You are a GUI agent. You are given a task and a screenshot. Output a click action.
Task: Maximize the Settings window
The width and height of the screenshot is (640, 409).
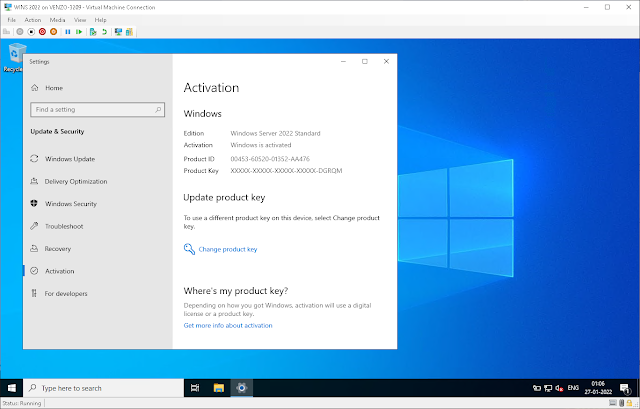(x=364, y=61)
